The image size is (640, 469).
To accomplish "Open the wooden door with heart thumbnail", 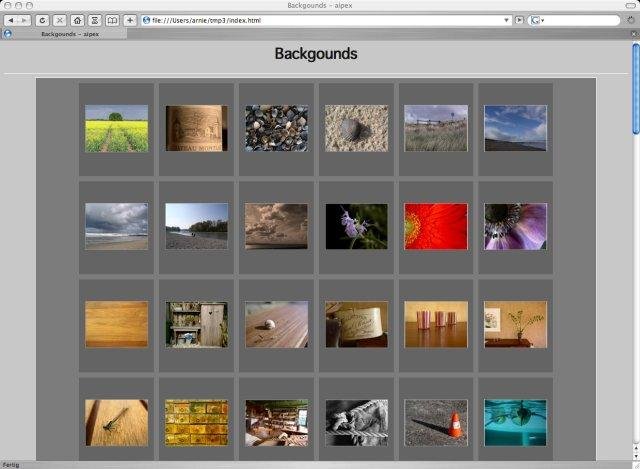I will coord(197,325).
